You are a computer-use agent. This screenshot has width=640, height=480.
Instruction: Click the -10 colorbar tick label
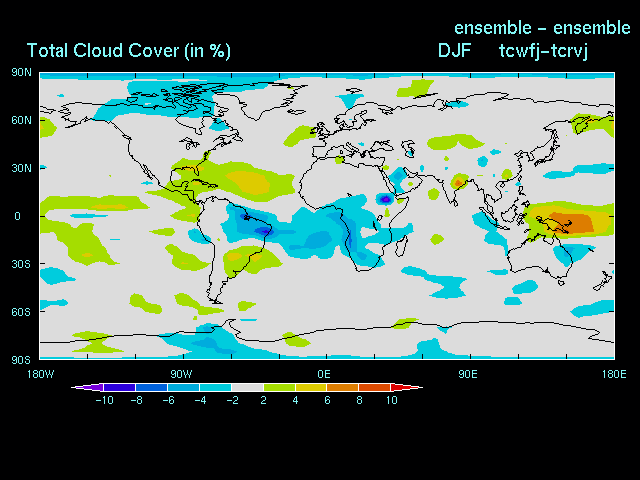pos(104,400)
